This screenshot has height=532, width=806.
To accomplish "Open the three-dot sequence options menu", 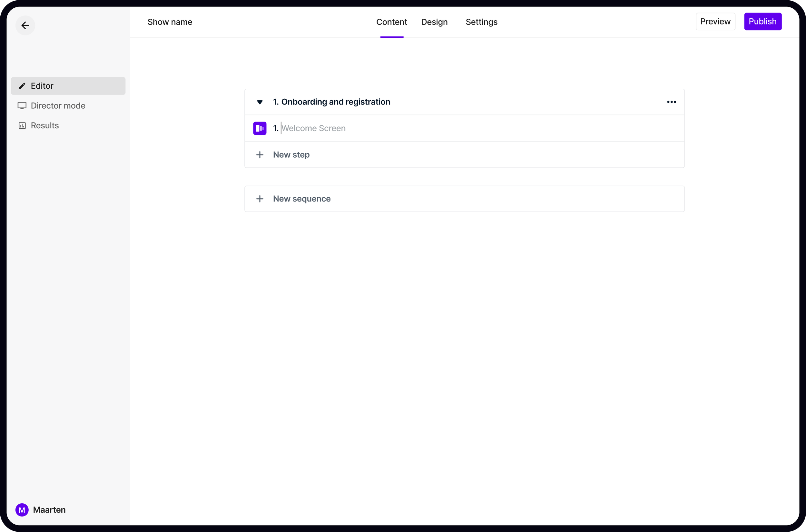I will 671,102.
